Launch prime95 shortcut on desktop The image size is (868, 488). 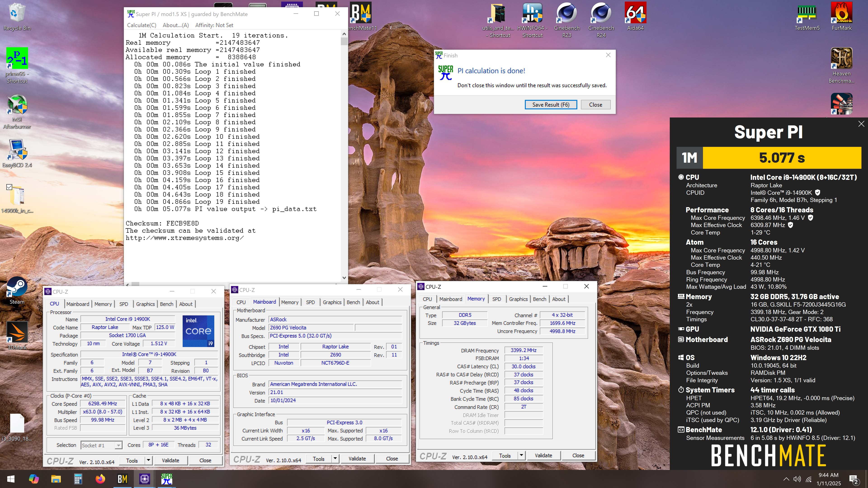point(17,66)
